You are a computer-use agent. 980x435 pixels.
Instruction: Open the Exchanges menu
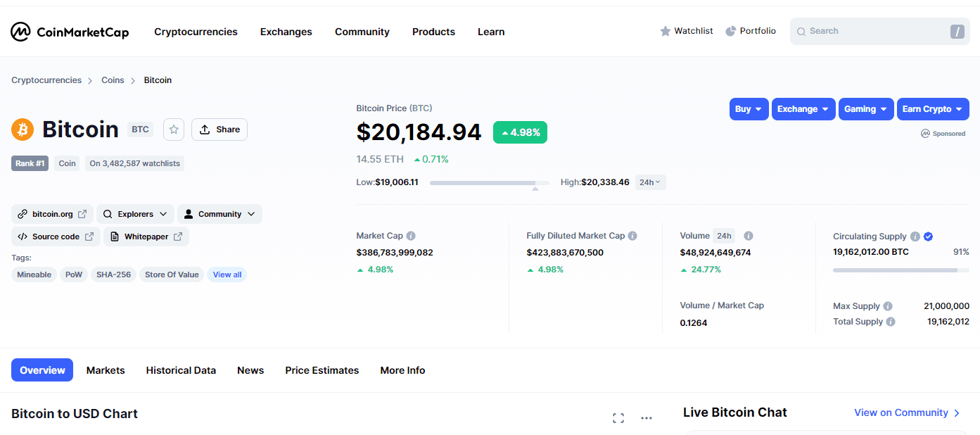(286, 32)
